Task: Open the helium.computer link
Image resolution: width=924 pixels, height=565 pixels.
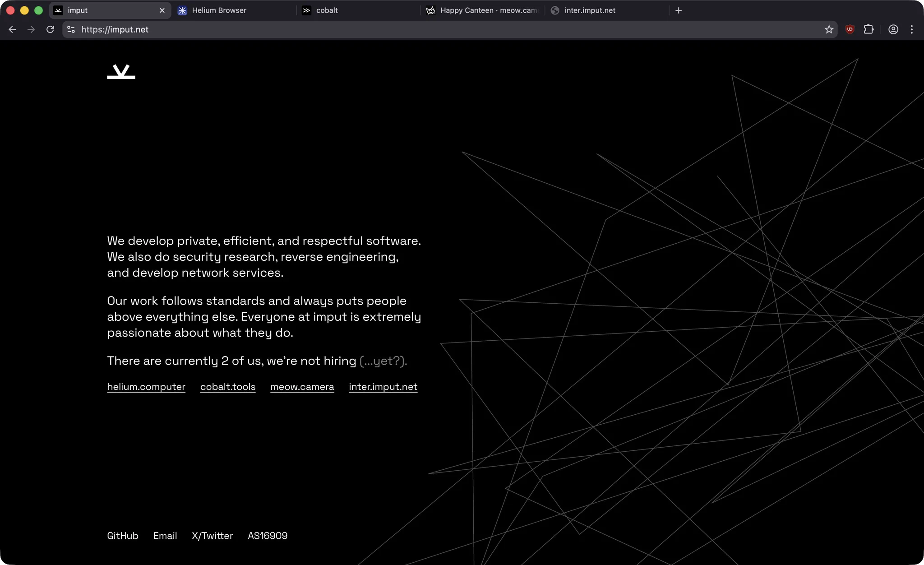Action: [146, 387]
